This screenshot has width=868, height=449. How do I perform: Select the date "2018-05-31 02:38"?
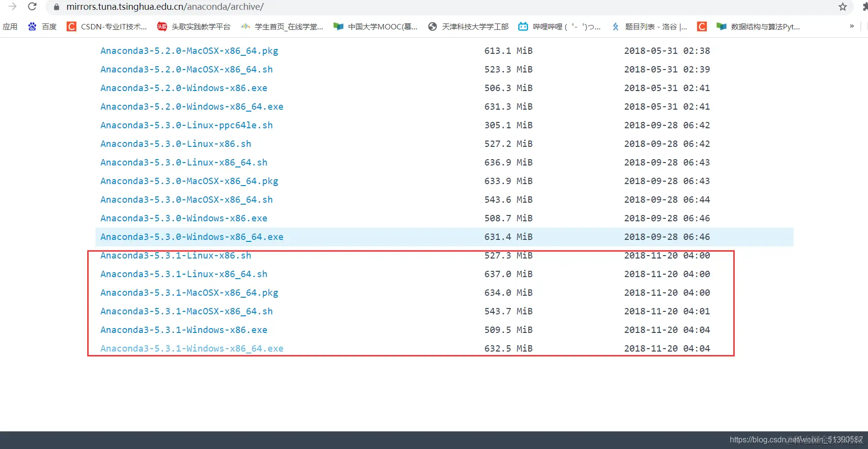click(x=667, y=51)
